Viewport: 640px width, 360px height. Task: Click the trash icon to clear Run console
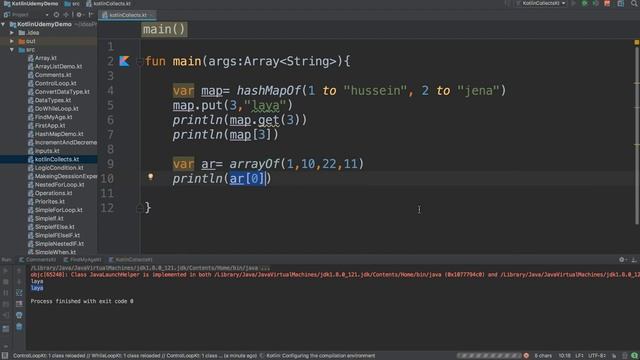coord(19,327)
